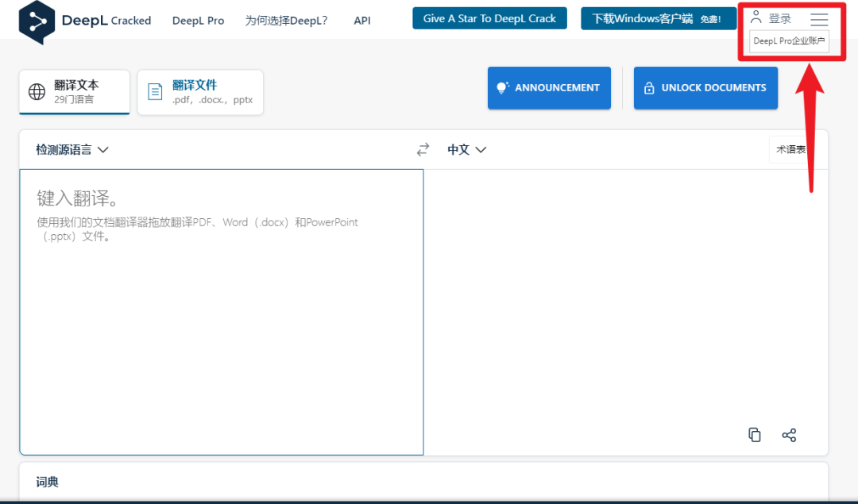Click the DeepL logo icon
Viewport: 858px width, 504px height.
(x=37, y=22)
